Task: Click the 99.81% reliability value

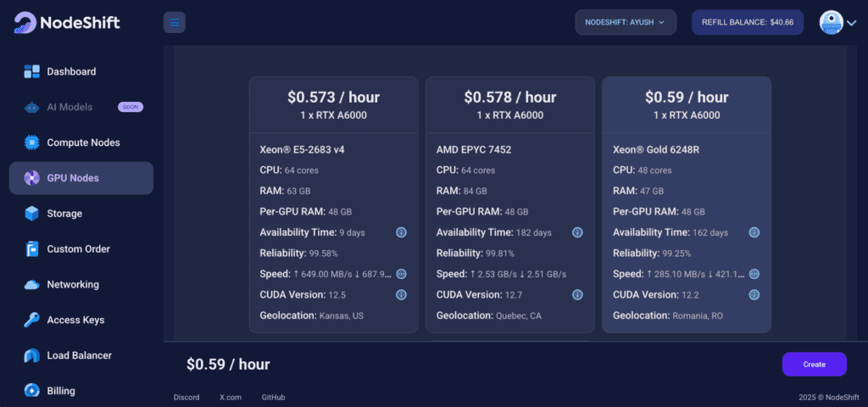Action: (498, 254)
